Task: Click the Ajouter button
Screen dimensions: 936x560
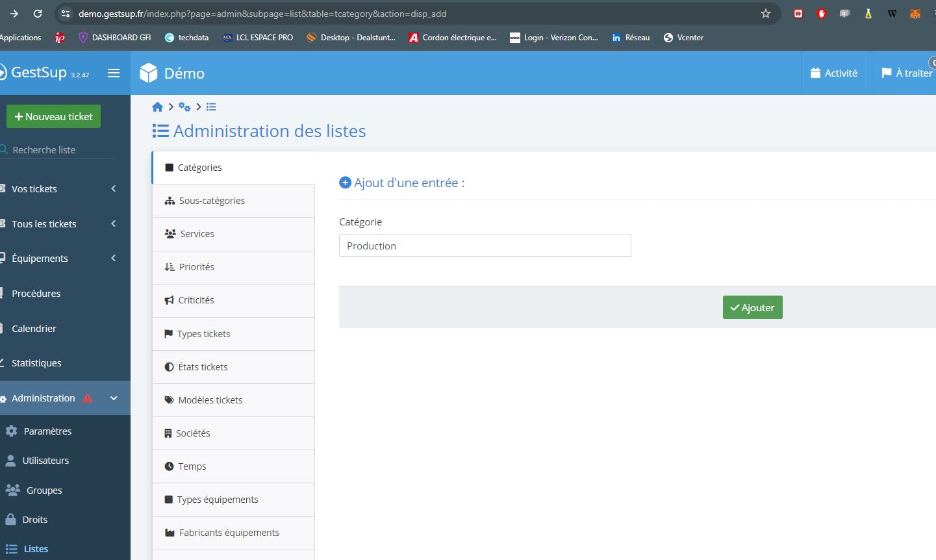Action: [752, 307]
